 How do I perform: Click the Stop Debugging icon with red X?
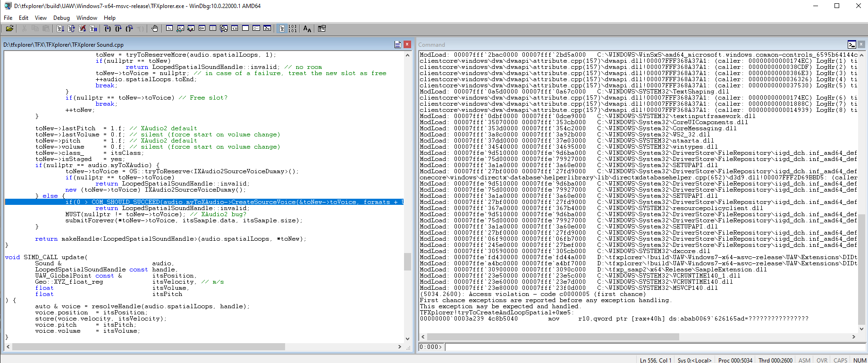pos(82,29)
